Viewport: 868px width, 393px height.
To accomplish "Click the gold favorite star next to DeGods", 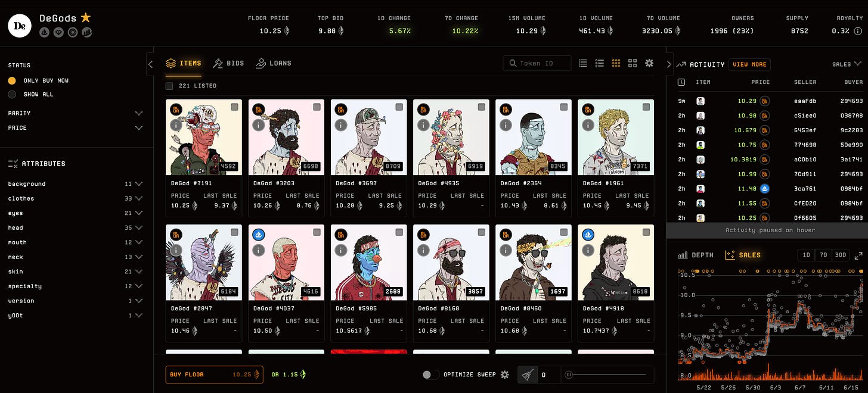I will 86,18.
